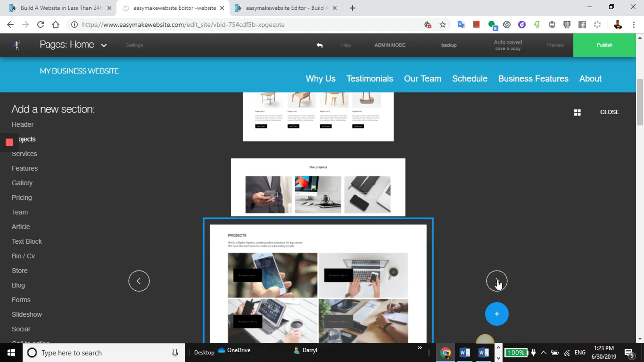Expand the Pages: Home dropdown
The width and height of the screenshot is (644, 362).
coord(104,45)
